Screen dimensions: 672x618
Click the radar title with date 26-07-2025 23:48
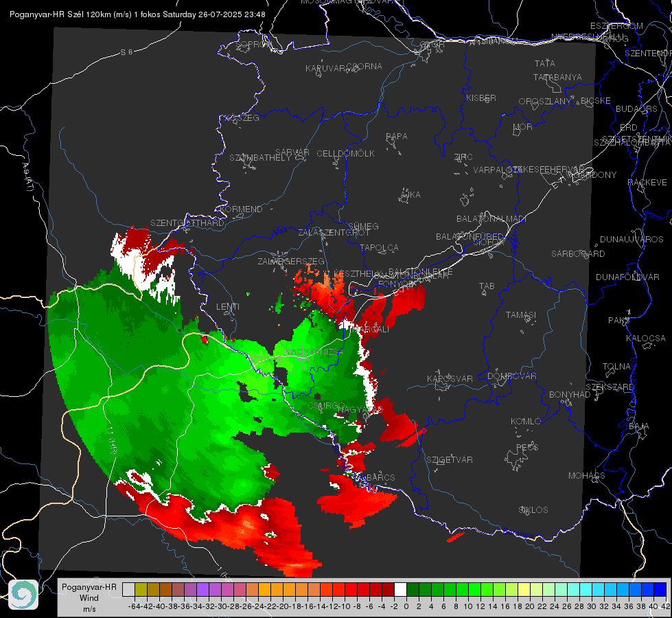tap(137, 14)
